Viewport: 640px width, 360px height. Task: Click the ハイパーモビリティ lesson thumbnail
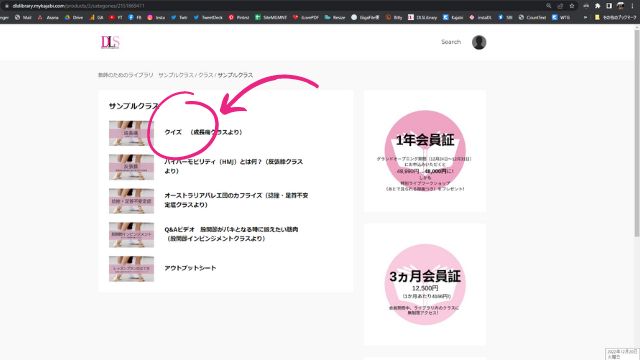131,167
